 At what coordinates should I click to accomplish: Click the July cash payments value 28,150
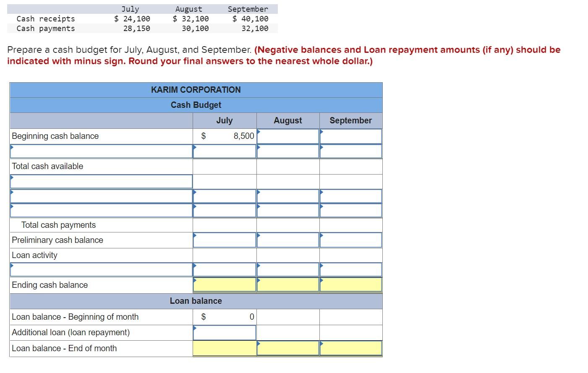pos(136,28)
